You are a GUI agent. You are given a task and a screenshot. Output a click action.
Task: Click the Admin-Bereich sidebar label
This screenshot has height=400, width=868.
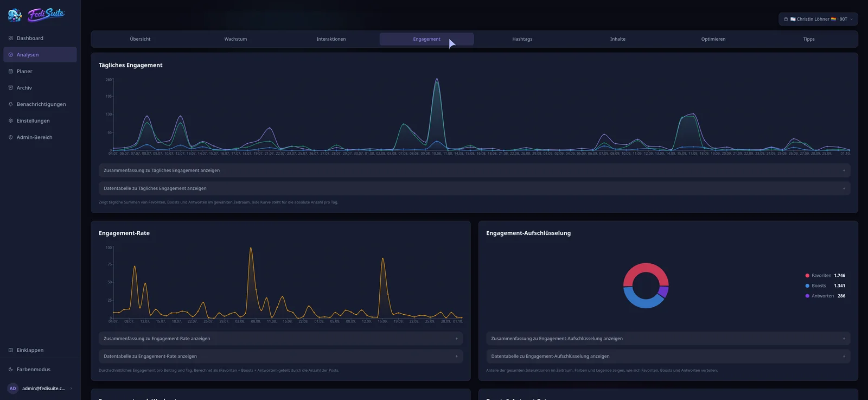[x=35, y=137]
